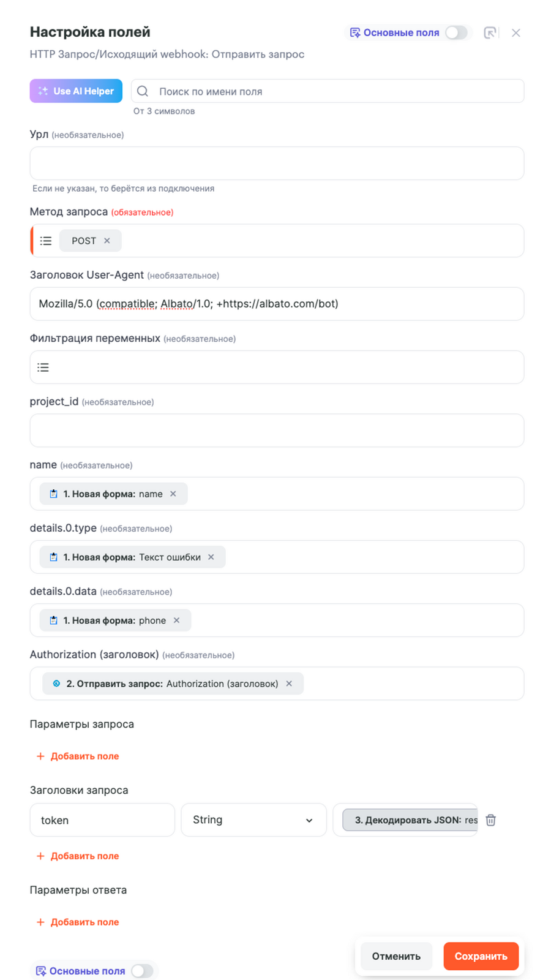Cancel with the Отменить button

pos(396,956)
